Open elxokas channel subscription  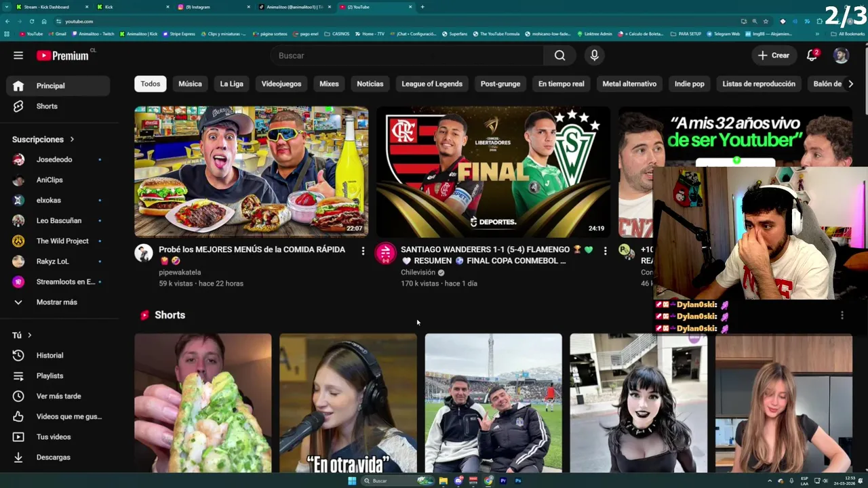click(x=58, y=201)
